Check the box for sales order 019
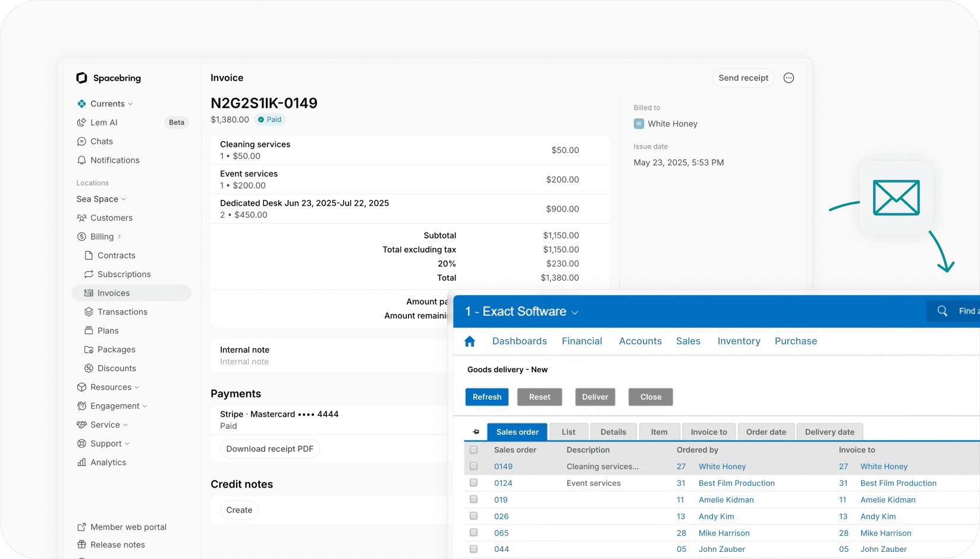This screenshot has height=559, width=980. [x=474, y=500]
